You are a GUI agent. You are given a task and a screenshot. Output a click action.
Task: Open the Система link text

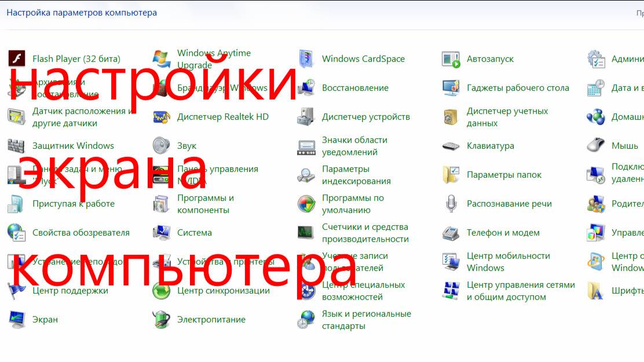194,233
